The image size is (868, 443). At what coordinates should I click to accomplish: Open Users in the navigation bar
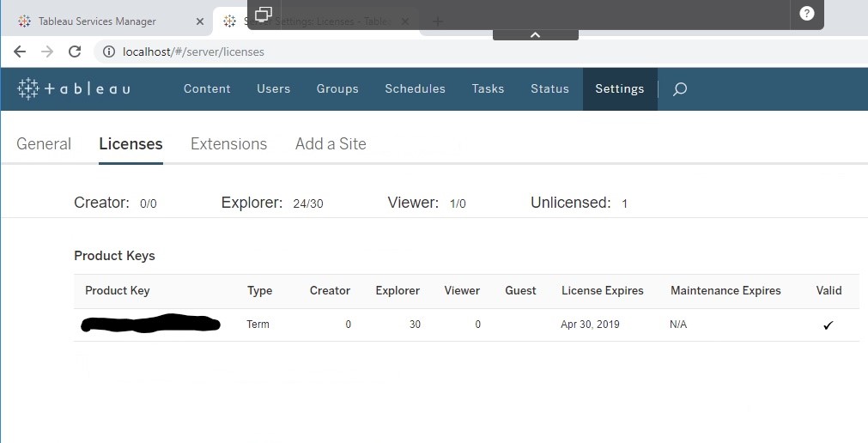pyautogui.click(x=274, y=88)
